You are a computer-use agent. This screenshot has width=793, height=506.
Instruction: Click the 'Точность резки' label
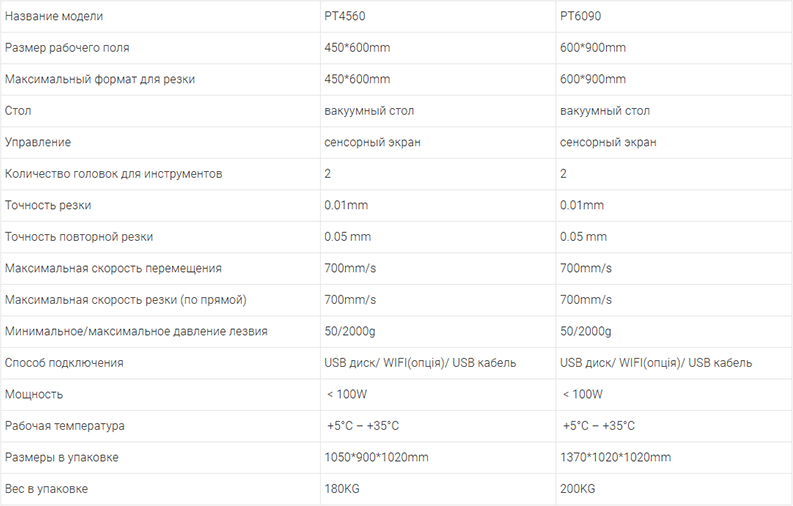(48, 205)
